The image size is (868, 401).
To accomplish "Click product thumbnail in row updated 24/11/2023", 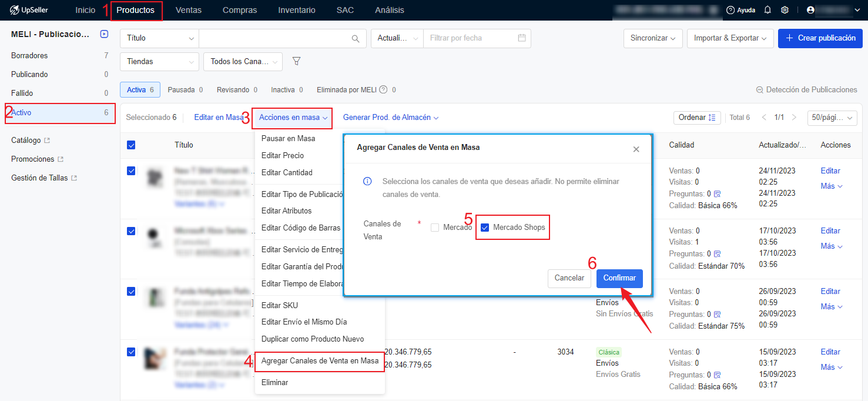I will (x=155, y=178).
